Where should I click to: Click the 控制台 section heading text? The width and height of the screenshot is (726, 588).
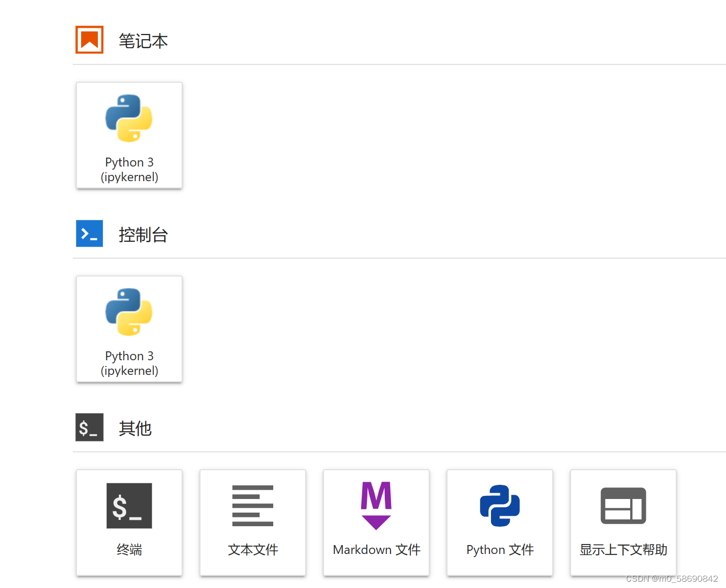click(143, 235)
